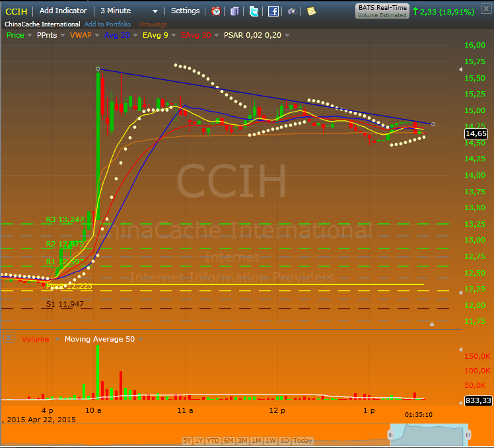
Task: Click the 14,65 current price tag
Action: pyautogui.click(x=476, y=133)
